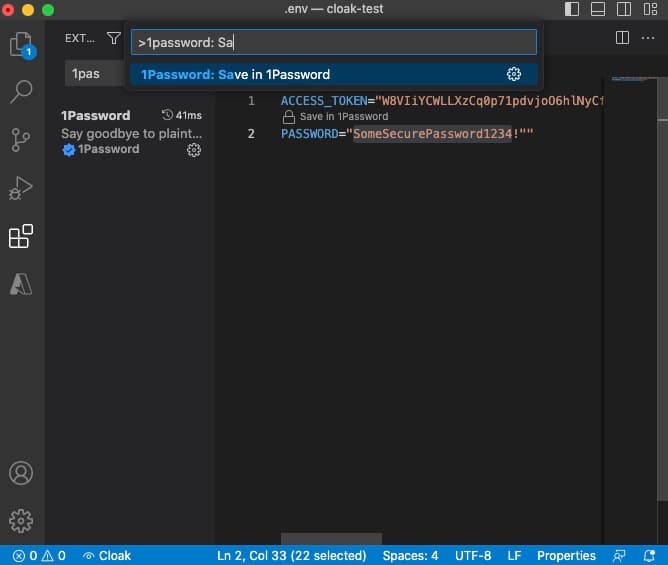Open the Azure view icon
Image resolution: width=668 pixels, height=565 pixels.
20,284
